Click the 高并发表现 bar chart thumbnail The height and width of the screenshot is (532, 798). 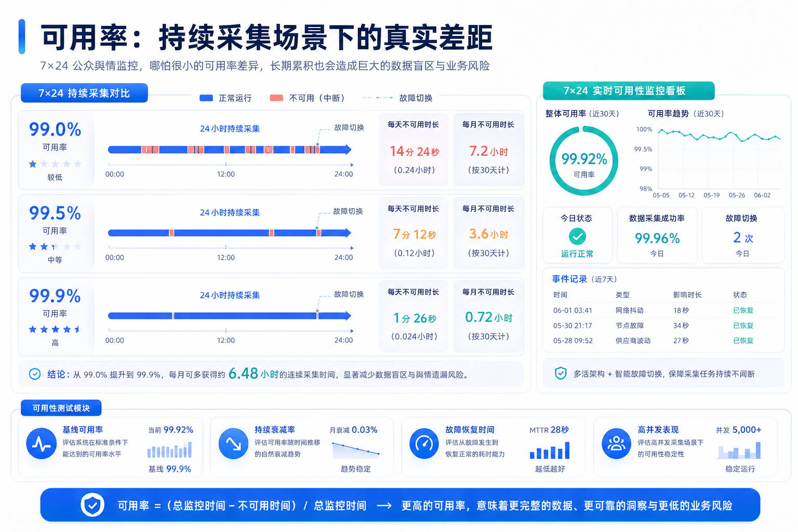click(x=740, y=450)
